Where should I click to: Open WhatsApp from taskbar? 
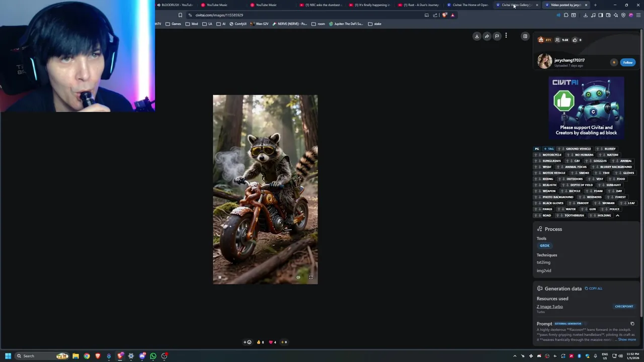click(153, 356)
